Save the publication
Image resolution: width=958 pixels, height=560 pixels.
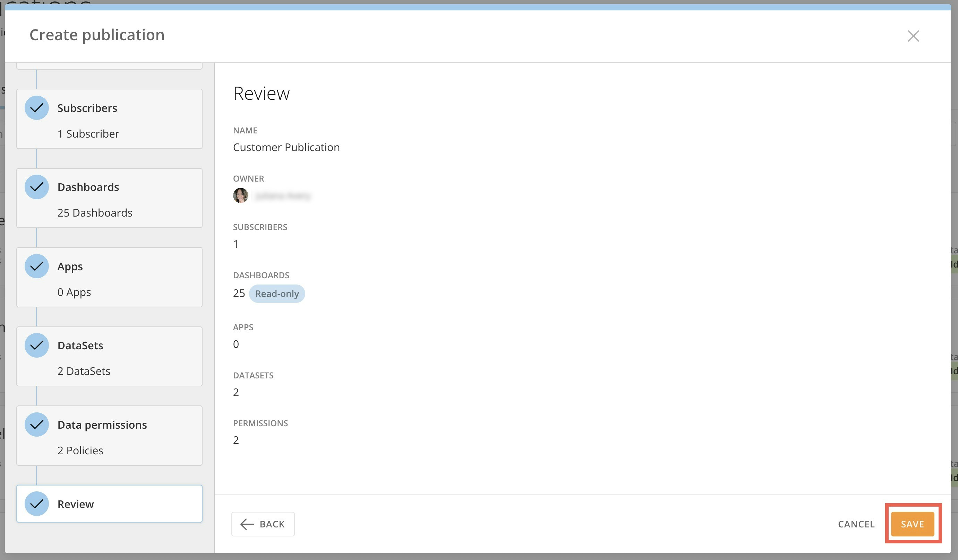(x=912, y=524)
